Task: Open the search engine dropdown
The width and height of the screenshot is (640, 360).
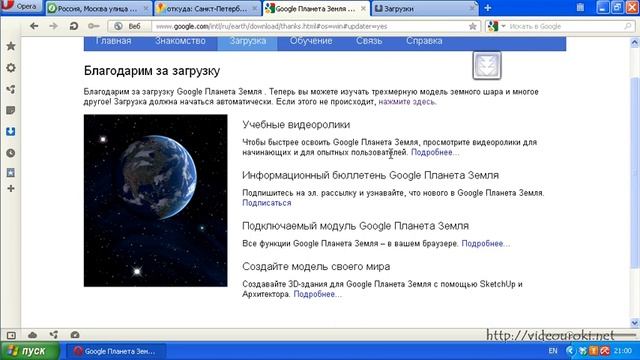Action: click(x=496, y=26)
